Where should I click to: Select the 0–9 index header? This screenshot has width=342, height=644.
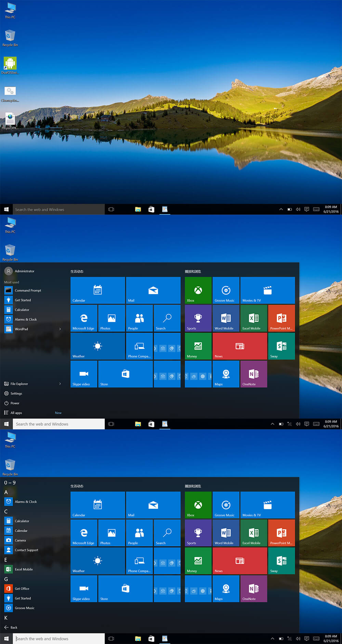point(10,482)
